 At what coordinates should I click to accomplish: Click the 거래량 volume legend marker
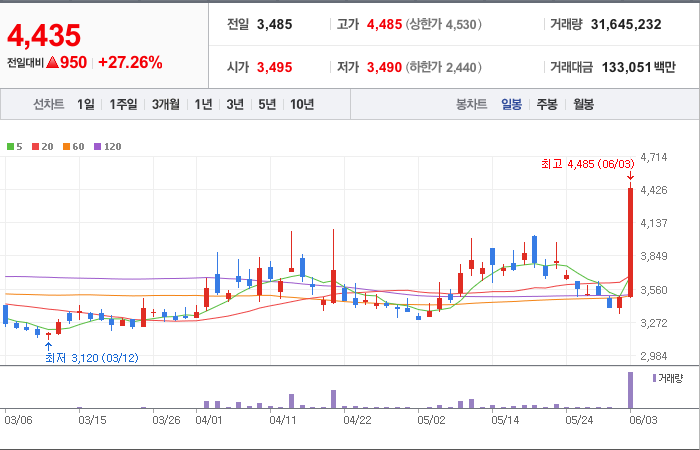point(667,379)
